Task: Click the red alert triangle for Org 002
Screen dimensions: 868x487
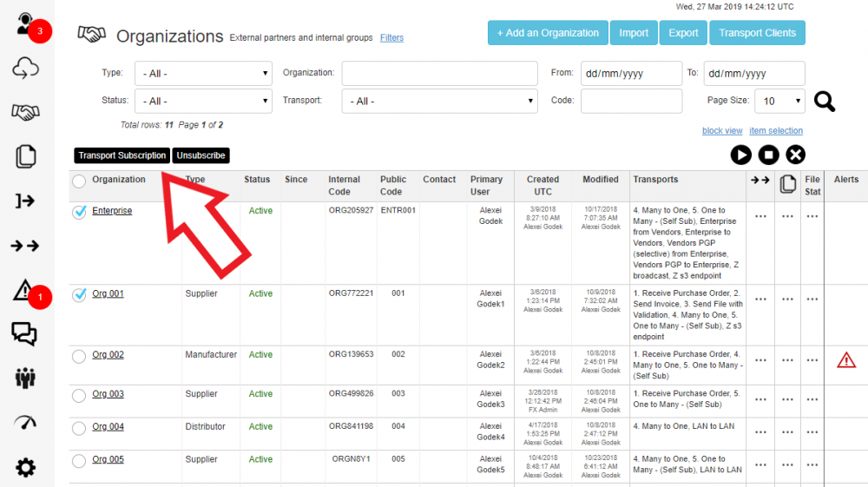Action: 845,360
